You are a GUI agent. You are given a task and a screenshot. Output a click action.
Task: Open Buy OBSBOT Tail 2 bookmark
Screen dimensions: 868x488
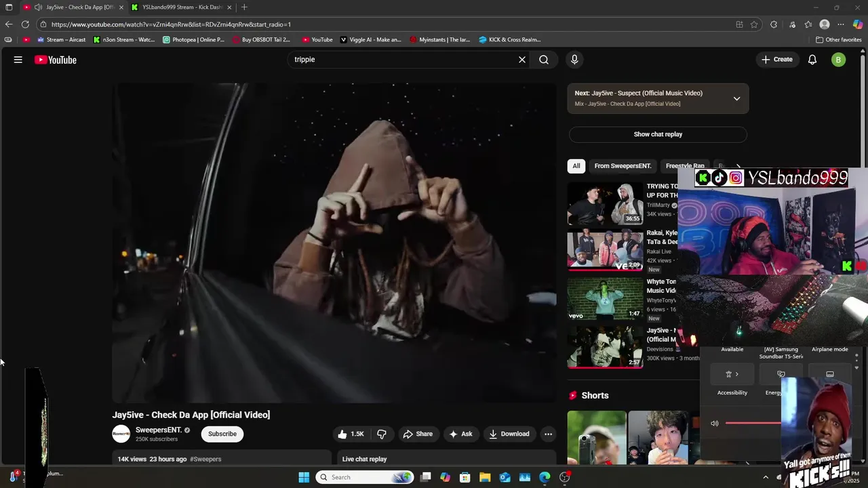(262, 40)
